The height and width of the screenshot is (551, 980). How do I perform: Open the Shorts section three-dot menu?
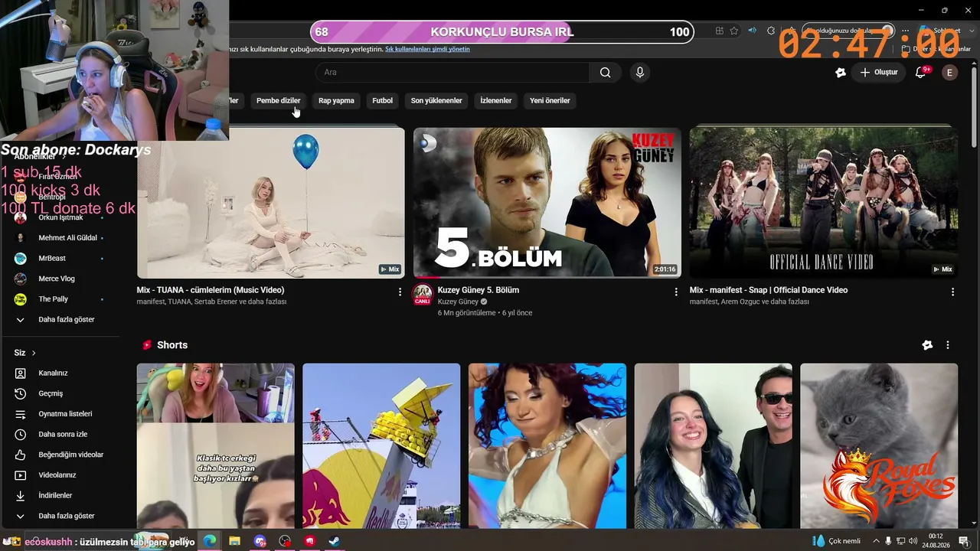[948, 345]
